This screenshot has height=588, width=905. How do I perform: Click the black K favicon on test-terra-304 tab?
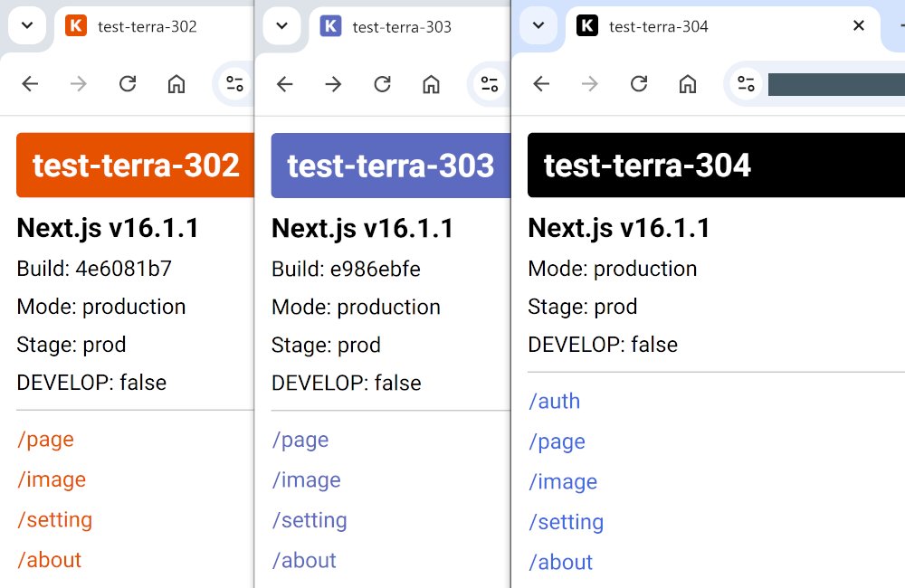click(x=587, y=26)
